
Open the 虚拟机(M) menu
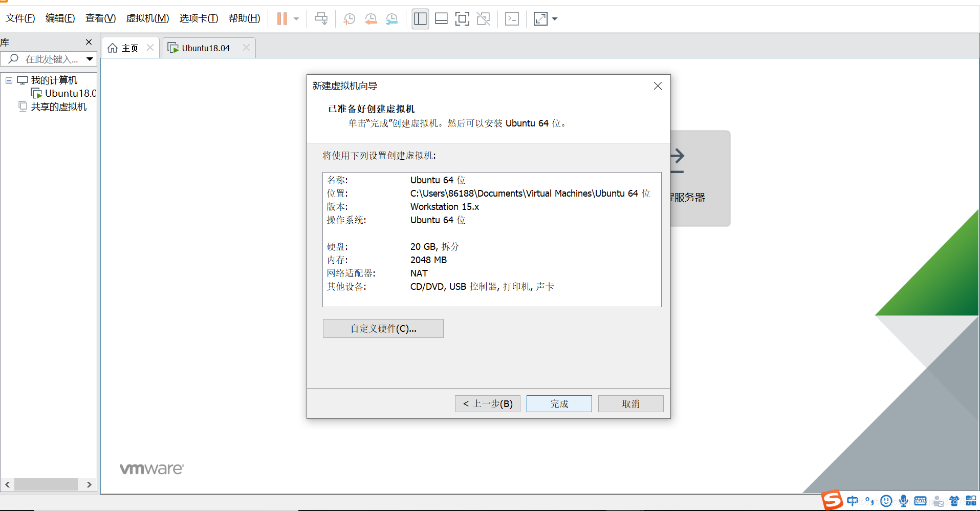(x=147, y=18)
